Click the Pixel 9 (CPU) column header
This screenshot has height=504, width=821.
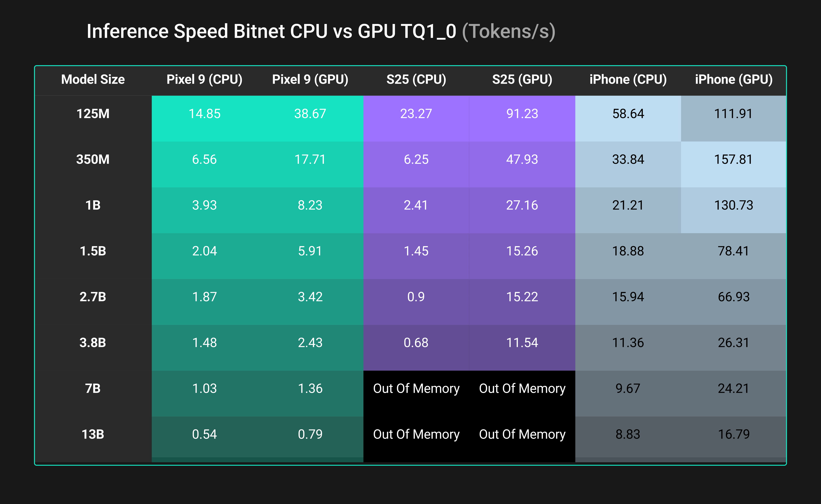pos(204,80)
